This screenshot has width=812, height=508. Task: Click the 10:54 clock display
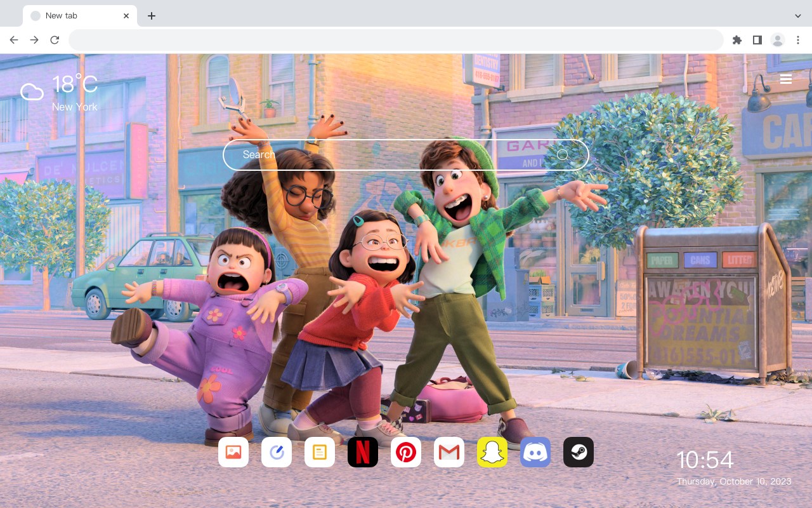705,460
